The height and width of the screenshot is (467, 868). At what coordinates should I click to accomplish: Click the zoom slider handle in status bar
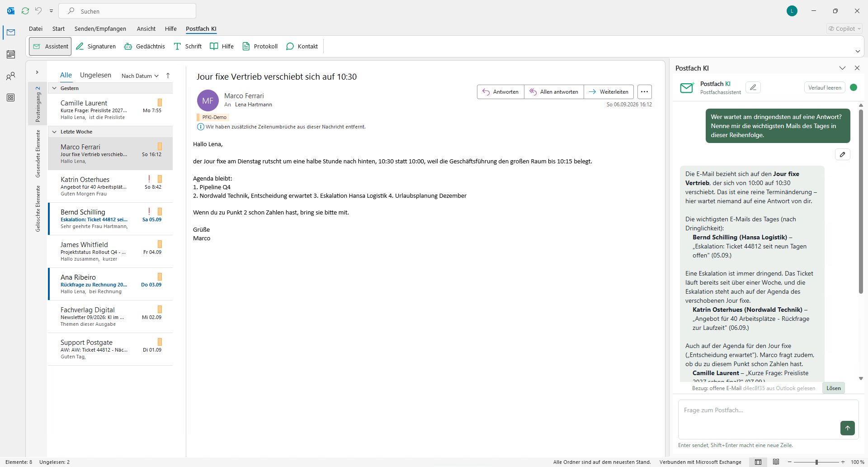pos(816,462)
